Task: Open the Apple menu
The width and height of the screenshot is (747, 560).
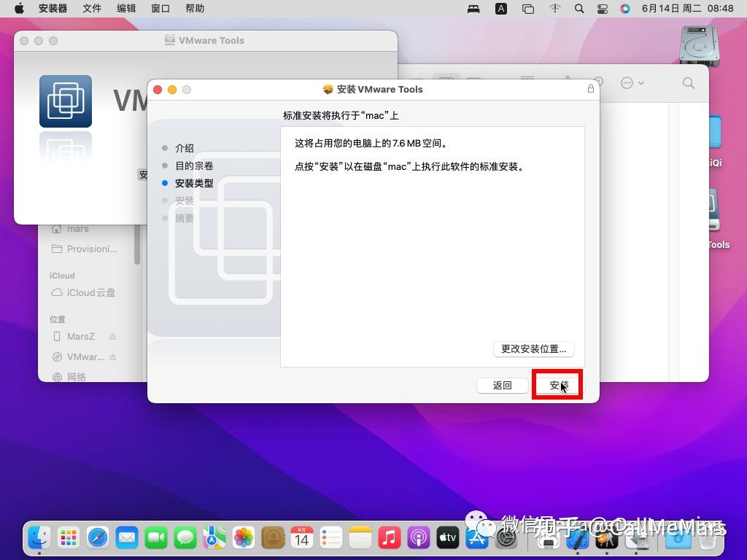Action: (x=19, y=9)
